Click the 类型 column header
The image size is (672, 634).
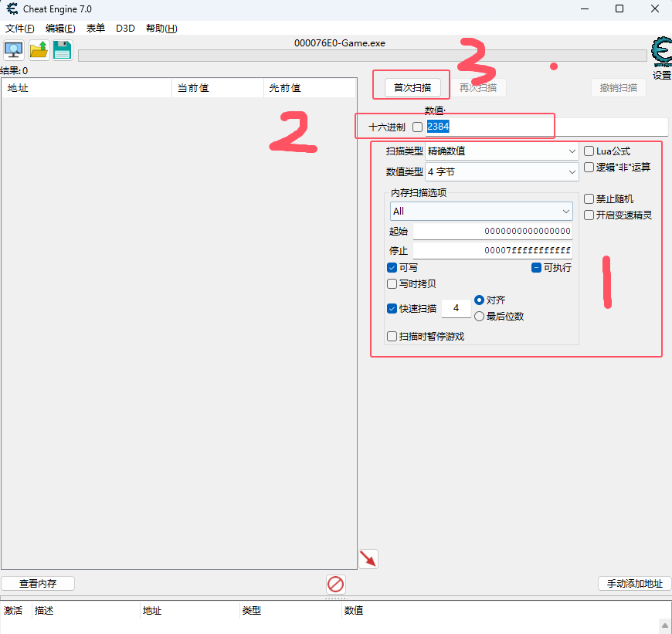coord(290,610)
